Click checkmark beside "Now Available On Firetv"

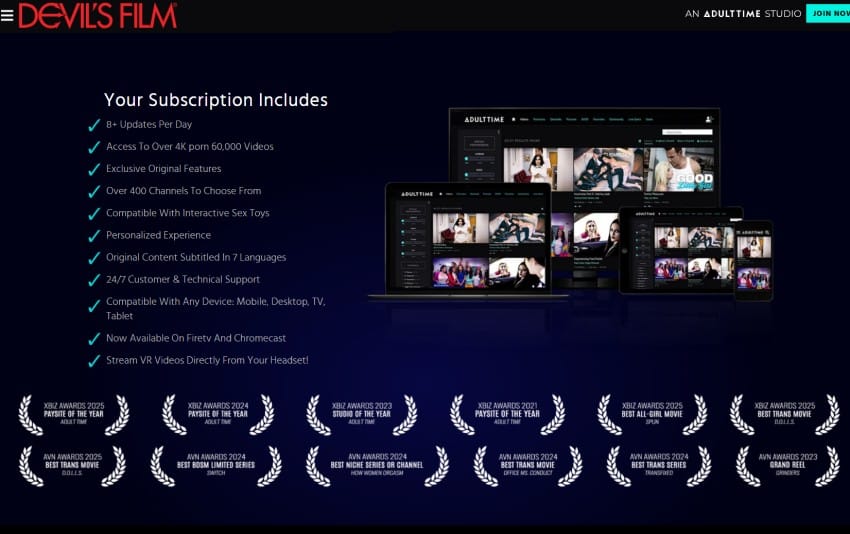coord(94,339)
